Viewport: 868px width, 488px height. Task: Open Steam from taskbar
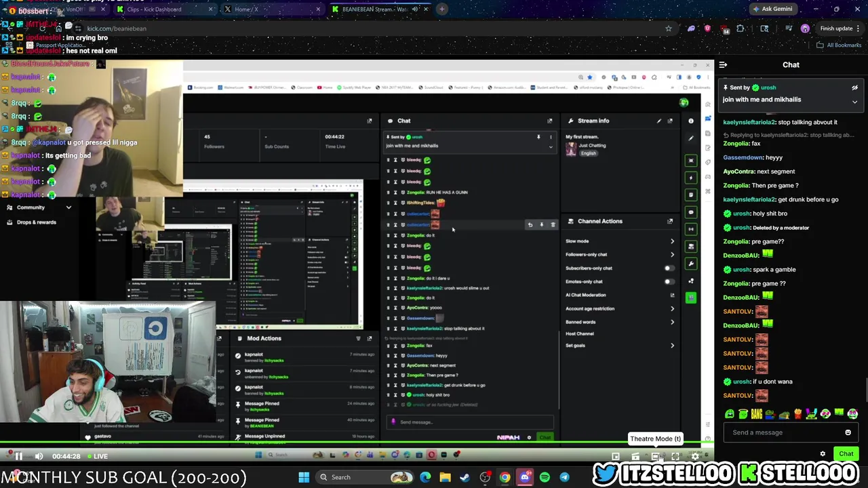(465, 477)
